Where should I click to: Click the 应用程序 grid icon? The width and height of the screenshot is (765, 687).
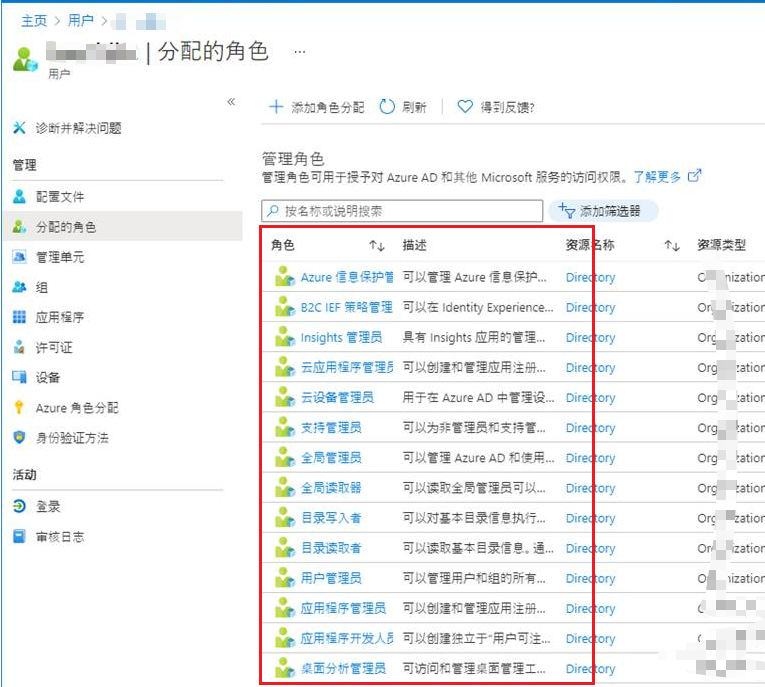(19, 317)
